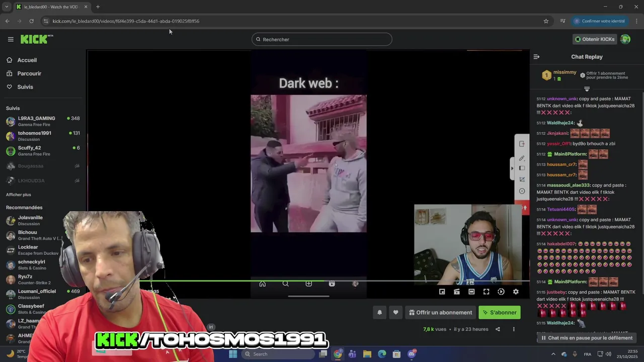This screenshot has width=644, height=362.
Task: Open the tab search dropdown arrow
Action: point(7,7)
